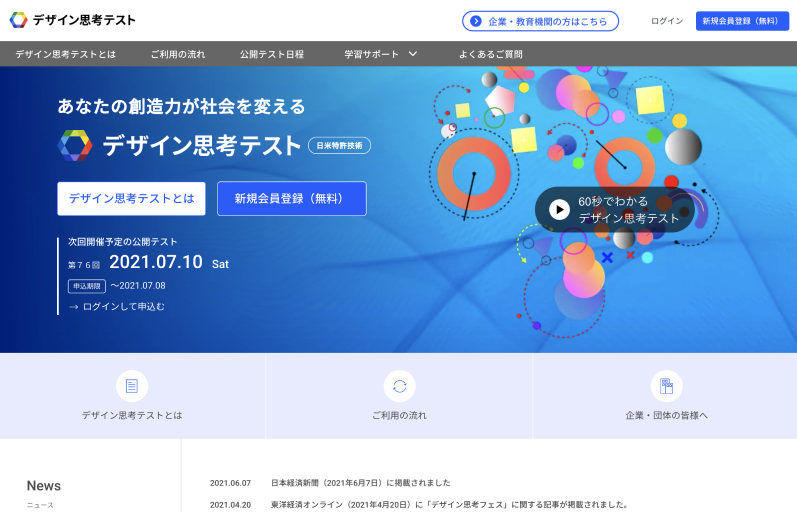Open よくあるご質問 menu item
The image size is (797, 512).
coord(491,54)
